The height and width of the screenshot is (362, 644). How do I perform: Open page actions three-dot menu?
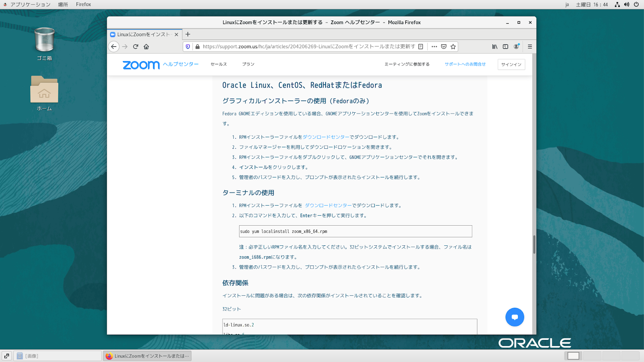pyautogui.click(x=434, y=47)
